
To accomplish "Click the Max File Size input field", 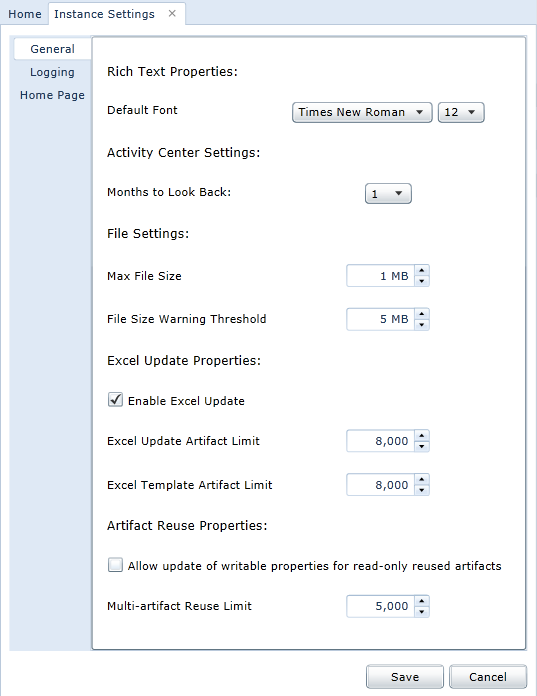I will point(380,276).
